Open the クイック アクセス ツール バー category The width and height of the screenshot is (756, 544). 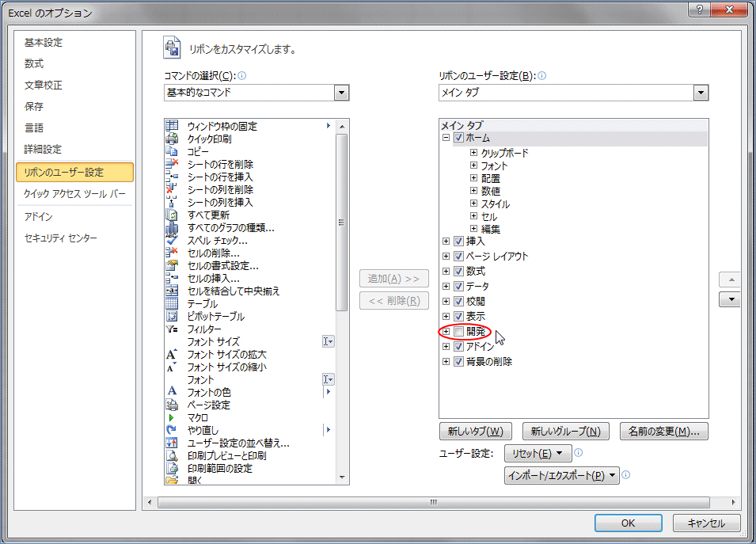[74, 194]
